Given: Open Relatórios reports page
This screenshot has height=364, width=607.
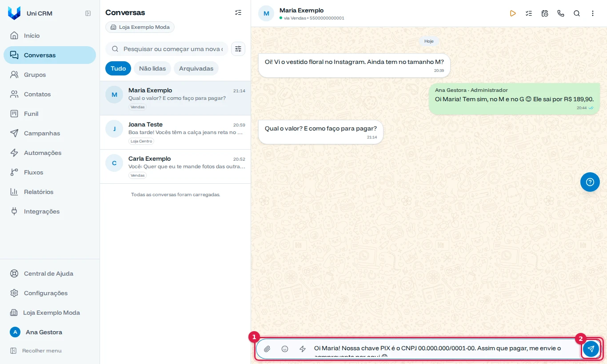Looking at the screenshot, I should coord(50,192).
